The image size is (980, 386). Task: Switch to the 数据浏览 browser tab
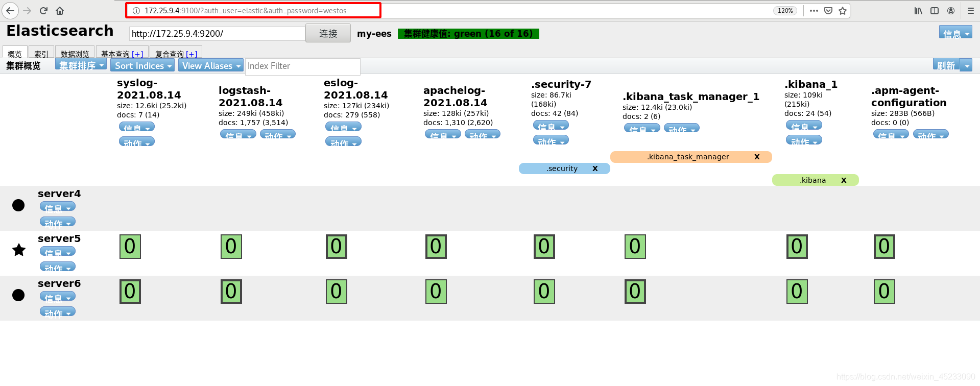point(75,53)
